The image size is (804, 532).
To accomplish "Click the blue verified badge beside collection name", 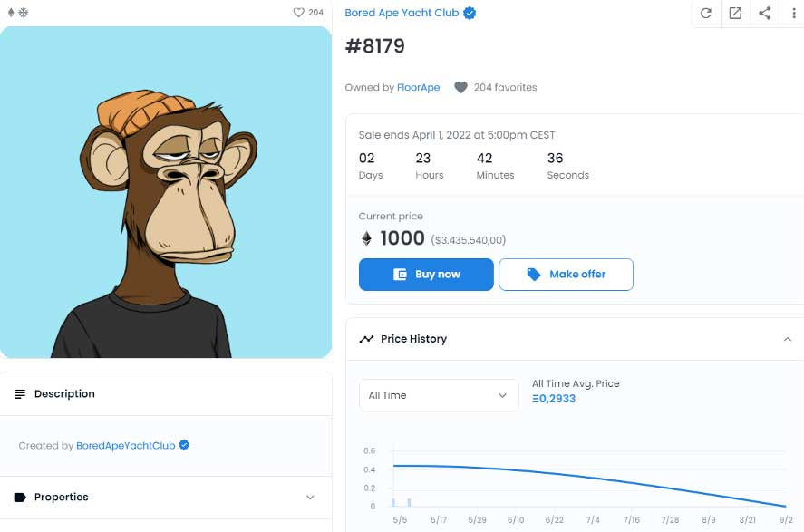I will click(470, 13).
